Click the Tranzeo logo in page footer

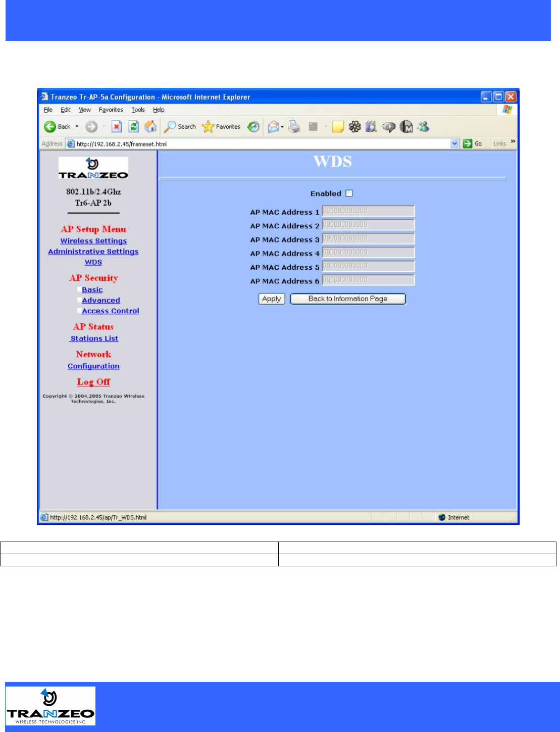pyautogui.click(x=50, y=706)
